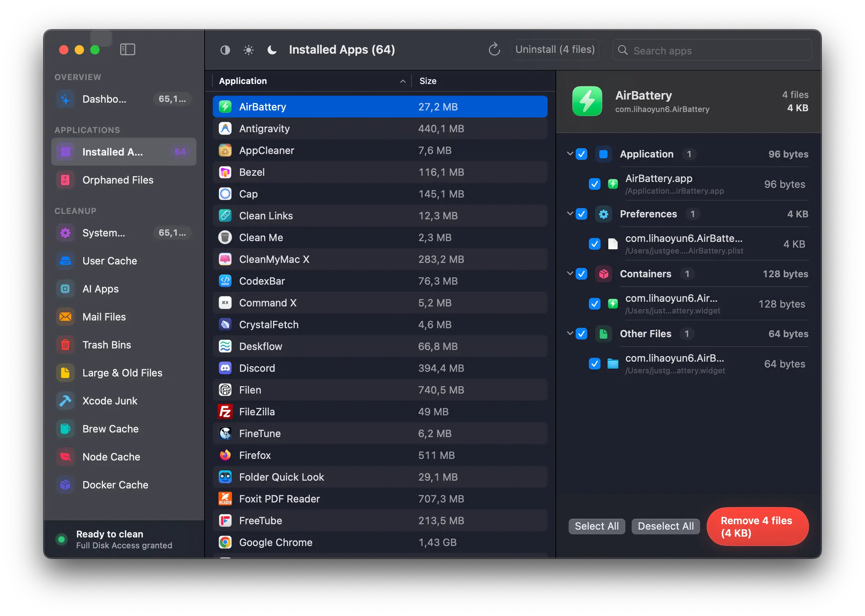This screenshot has width=865, height=616.
Task: Select the Folder Quick Look row
Action: tap(380, 477)
